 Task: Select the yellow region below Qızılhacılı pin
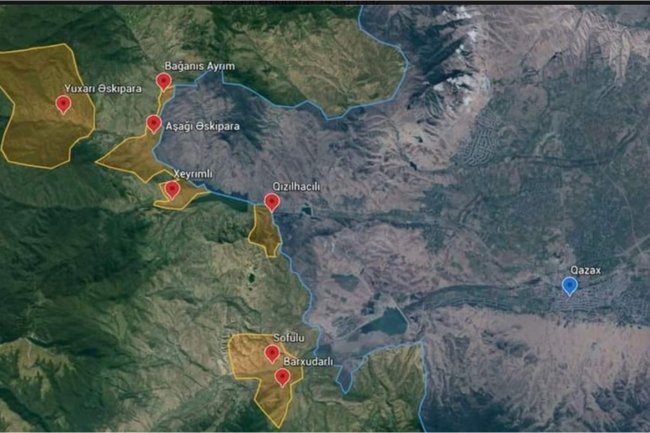click(264, 232)
